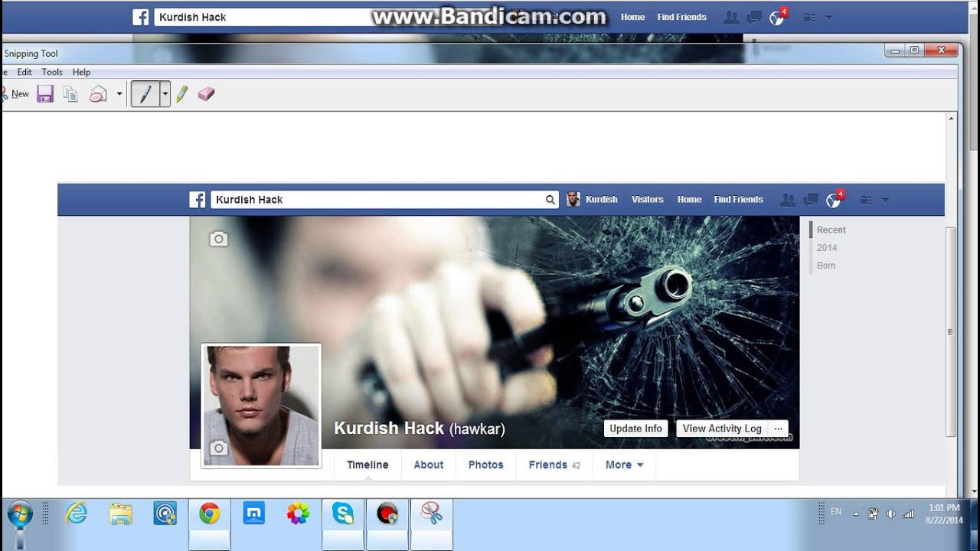Open Maxthon browser from taskbar
Viewport: 980px width, 551px height.
(x=253, y=514)
